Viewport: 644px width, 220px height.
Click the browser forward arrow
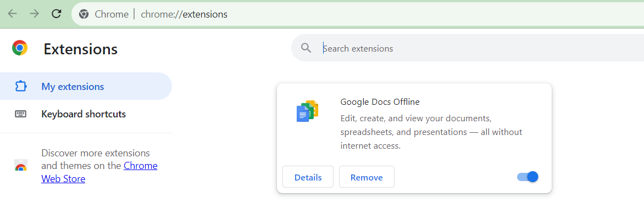35,14
